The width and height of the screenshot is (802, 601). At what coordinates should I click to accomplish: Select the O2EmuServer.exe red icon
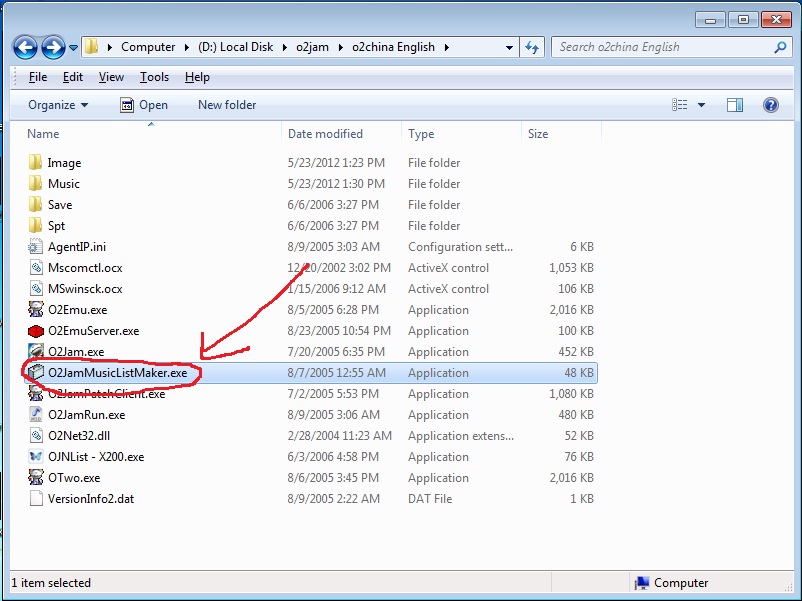click(36, 331)
